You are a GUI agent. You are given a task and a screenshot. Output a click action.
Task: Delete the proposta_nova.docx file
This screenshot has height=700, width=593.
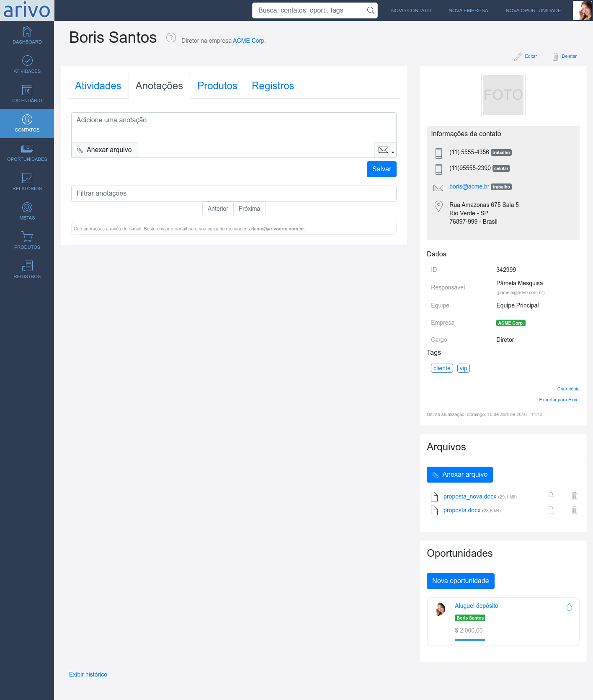pos(575,496)
